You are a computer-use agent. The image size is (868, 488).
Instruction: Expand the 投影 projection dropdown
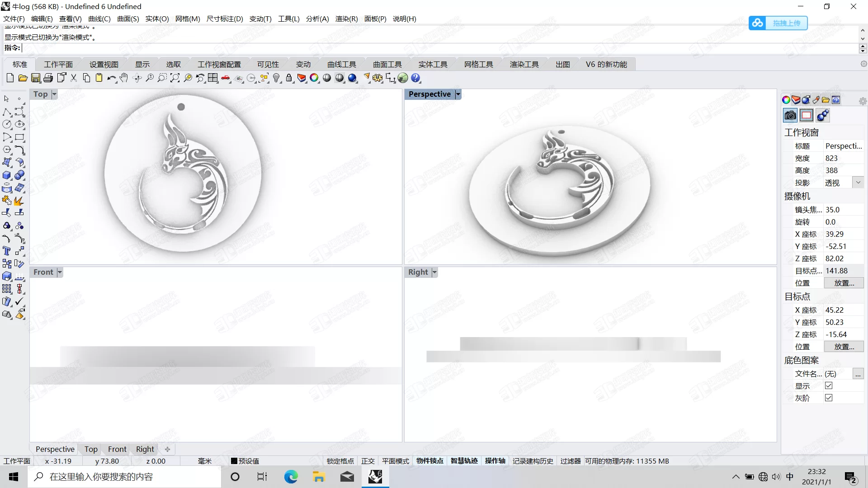[x=858, y=183]
